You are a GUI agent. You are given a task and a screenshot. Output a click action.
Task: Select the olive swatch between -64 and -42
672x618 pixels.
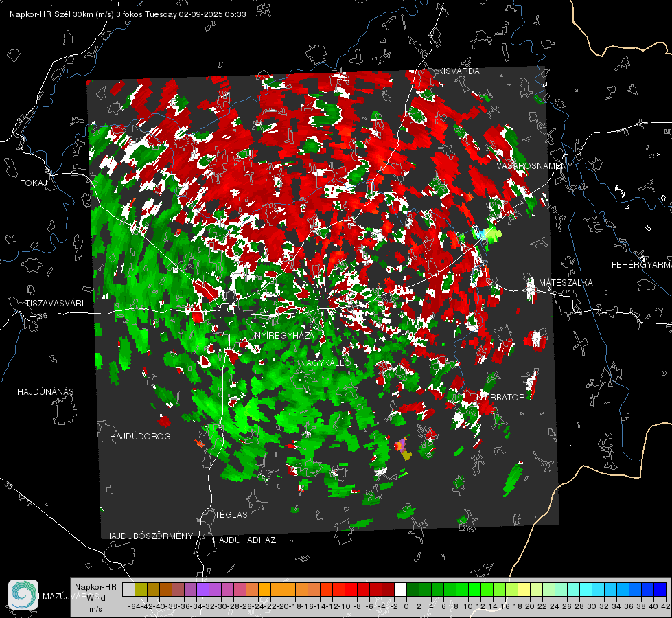pos(141,589)
